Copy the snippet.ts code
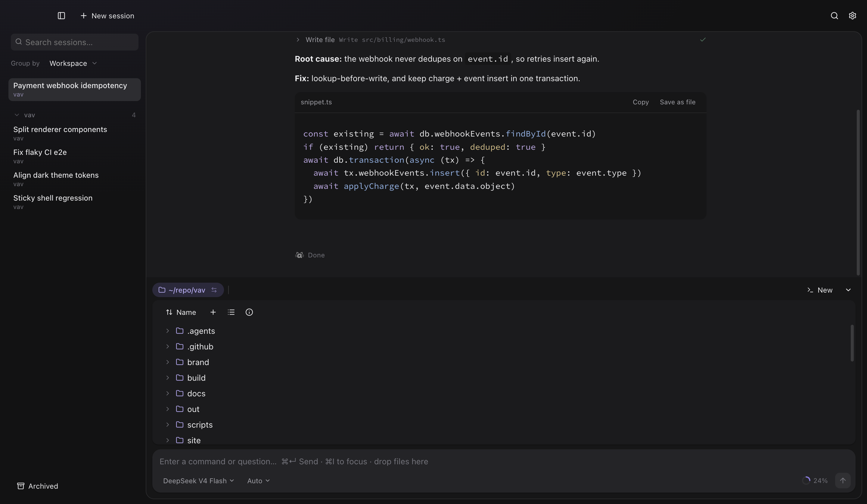Image resolution: width=867 pixels, height=504 pixels. point(641,102)
